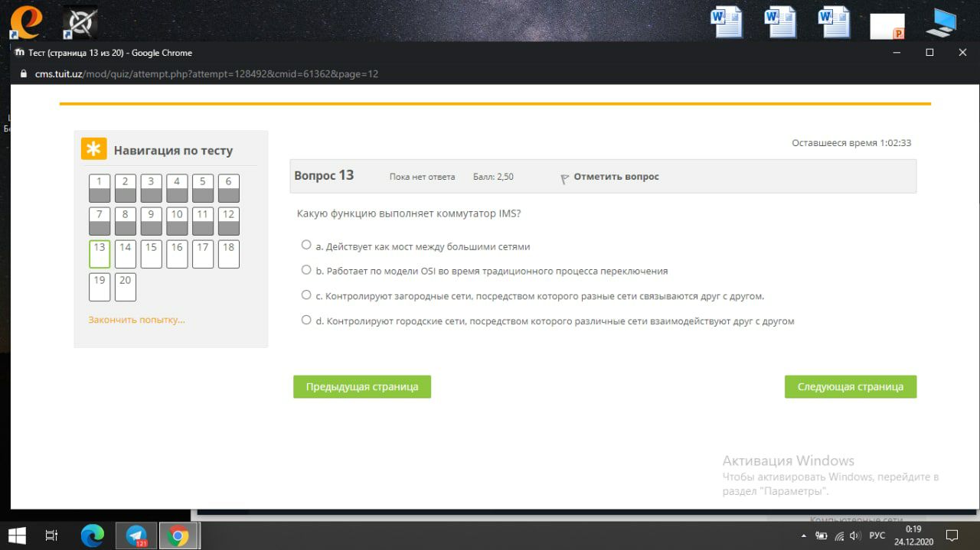980x550 pixels.
Task: Open question 9 from test navigation
Action: [152, 221]
